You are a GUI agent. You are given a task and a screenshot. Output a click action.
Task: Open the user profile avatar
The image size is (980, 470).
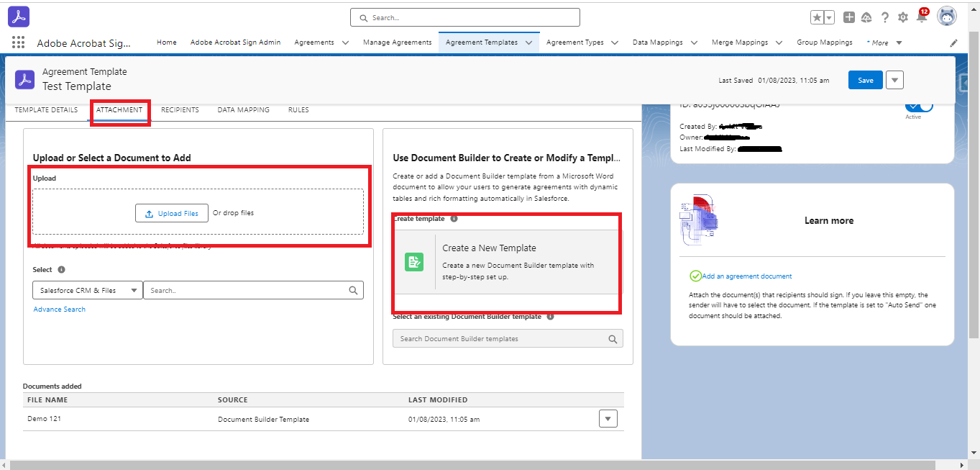(x=947, y=17)
